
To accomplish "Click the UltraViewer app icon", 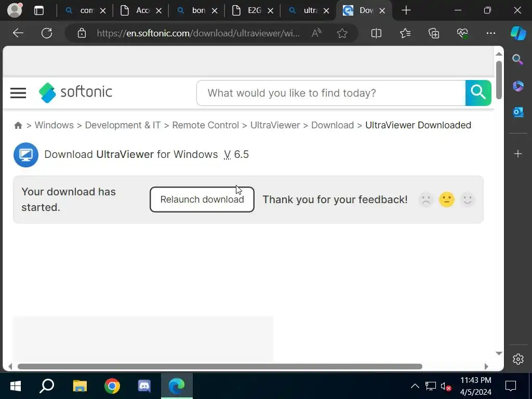I will pos(26,155).
